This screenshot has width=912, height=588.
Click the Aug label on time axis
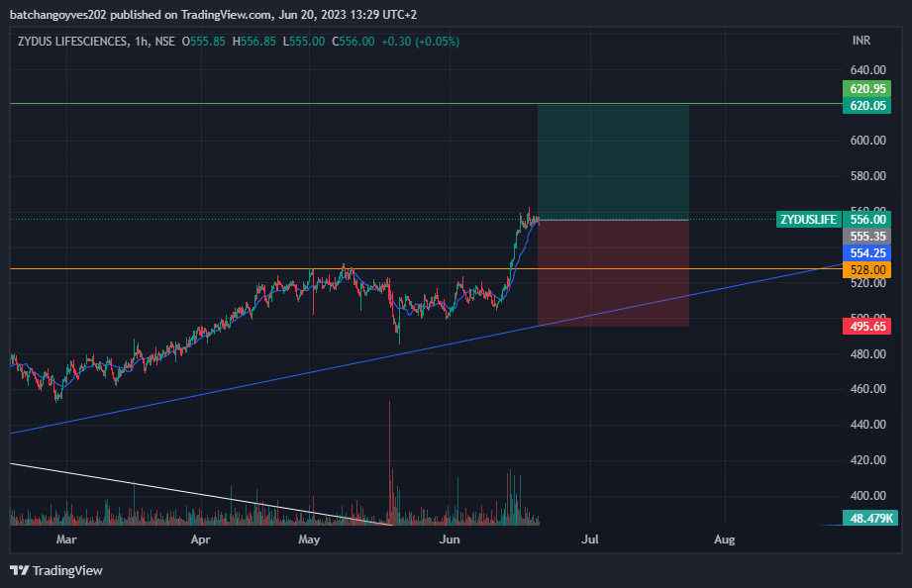click(724, 539)
